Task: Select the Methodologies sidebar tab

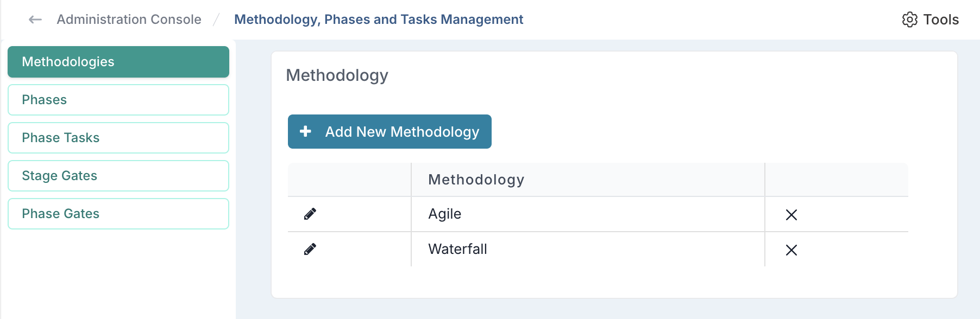Action: 118,62
